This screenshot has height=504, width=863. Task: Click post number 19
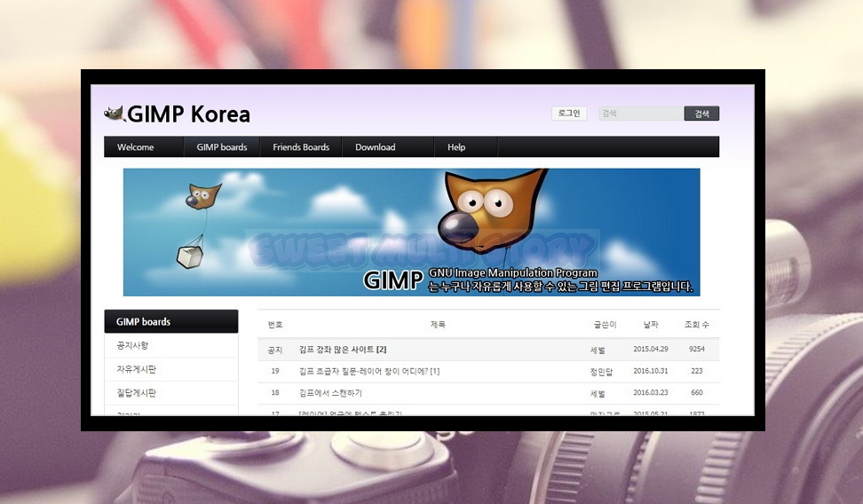click(x=275, y=371)
